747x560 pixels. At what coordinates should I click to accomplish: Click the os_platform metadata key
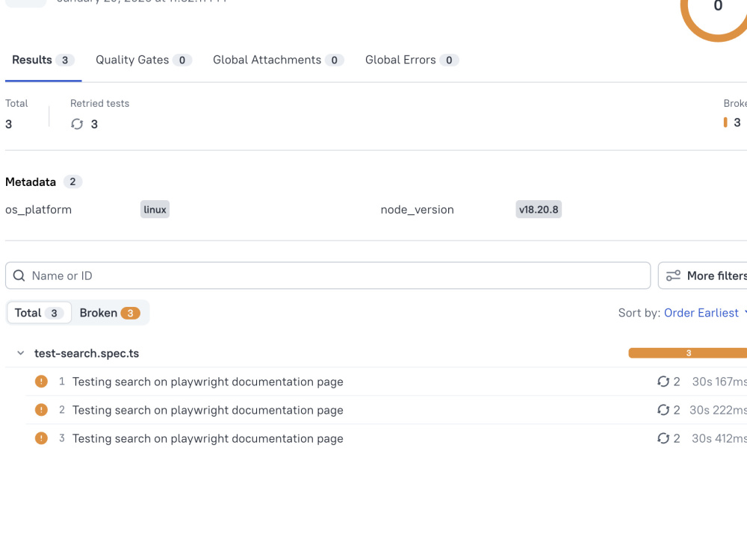tap(39, 210)
